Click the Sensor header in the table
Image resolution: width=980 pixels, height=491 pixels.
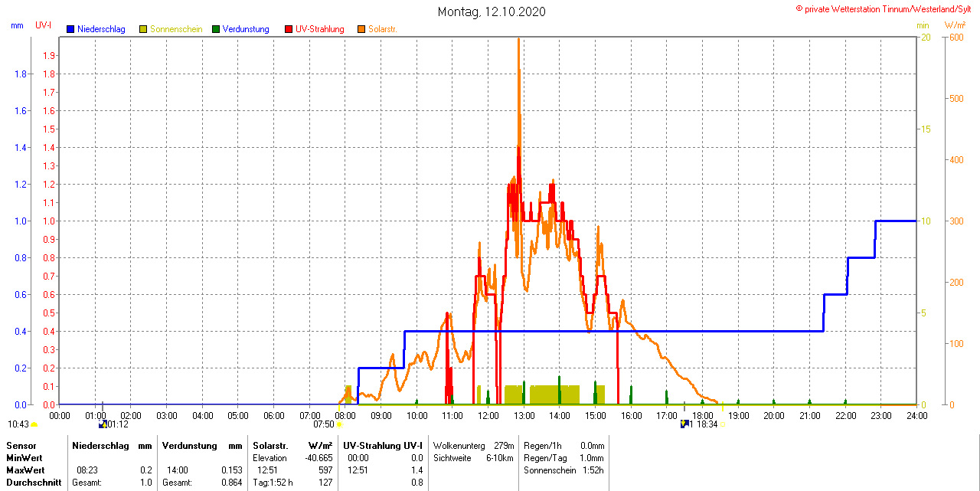[x=21, y=445]
